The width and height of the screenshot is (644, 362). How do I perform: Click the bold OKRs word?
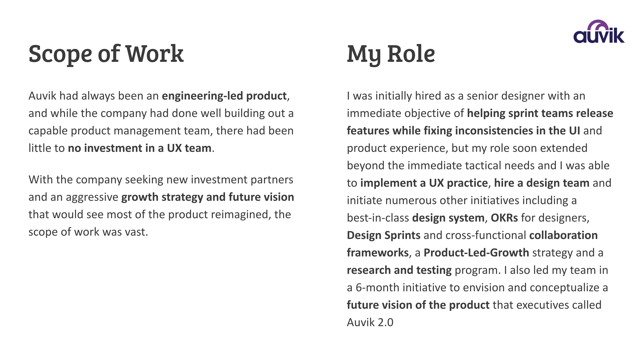(x=504, y=218)
